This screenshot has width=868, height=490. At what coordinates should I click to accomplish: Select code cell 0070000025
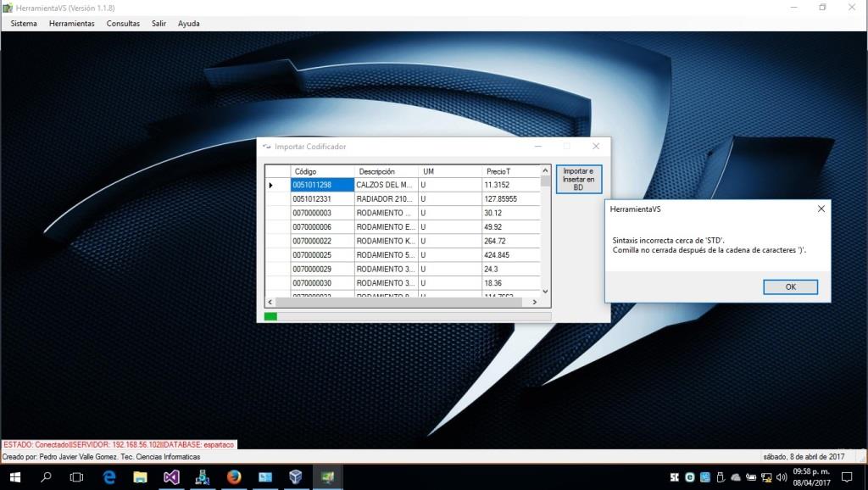[322, 255]
